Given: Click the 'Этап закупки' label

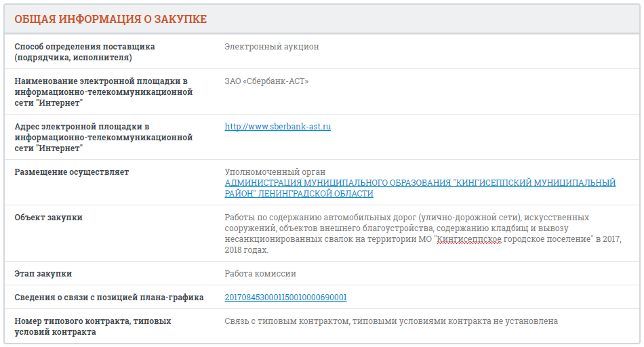Looking at the screenshot, I should [x=43, y=274].
